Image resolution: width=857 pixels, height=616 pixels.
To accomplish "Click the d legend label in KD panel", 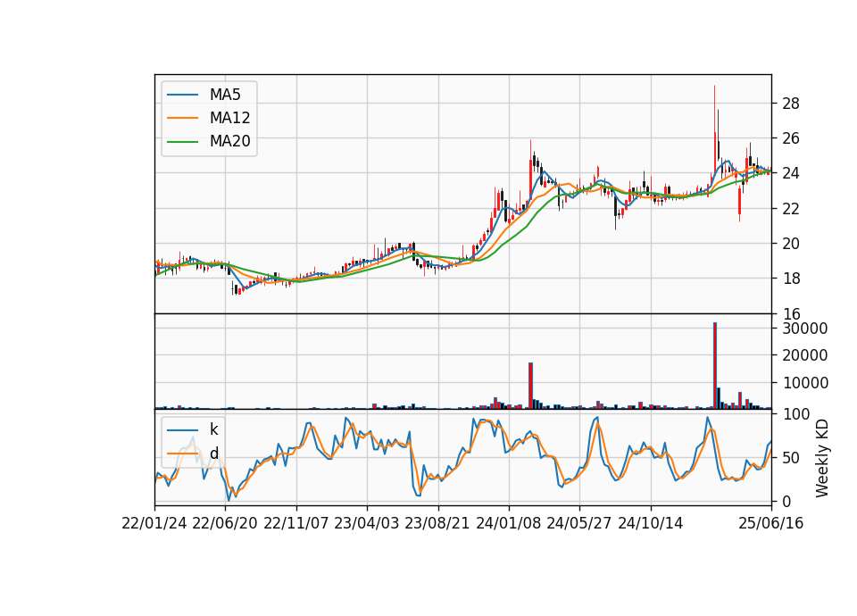I will coord(214,454).
